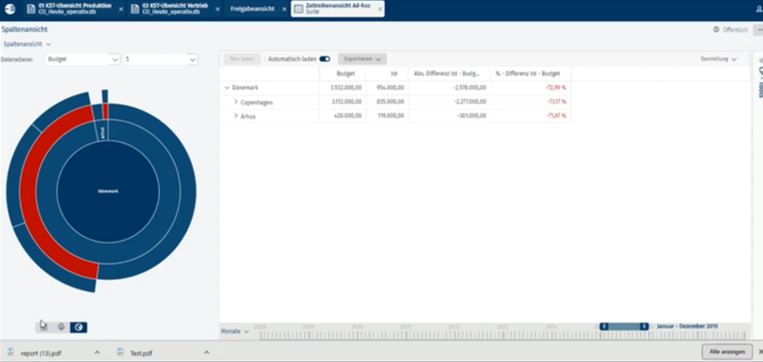Viewport: 763px width, 362px height.
Task: Expand the Arhus row
Action: coord(236,116)
